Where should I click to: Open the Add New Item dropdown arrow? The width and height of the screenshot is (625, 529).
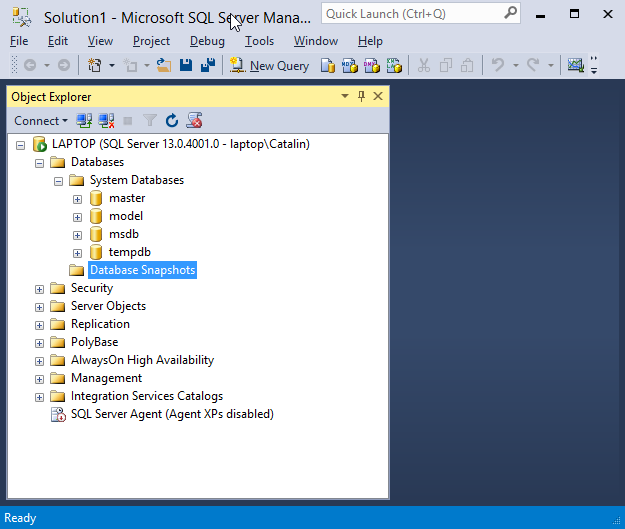[x=147, y=65]
